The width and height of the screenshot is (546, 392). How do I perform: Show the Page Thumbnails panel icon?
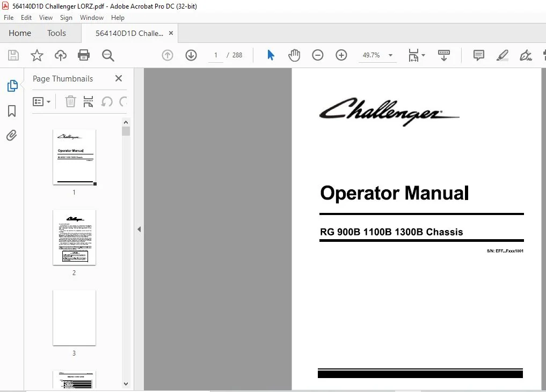[12, 86]
